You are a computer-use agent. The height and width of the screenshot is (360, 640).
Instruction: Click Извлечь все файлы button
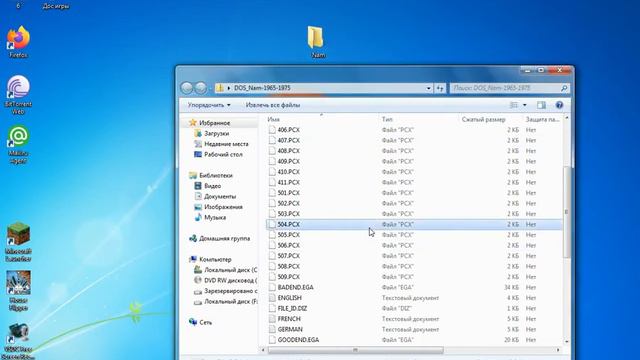point(273,105)
